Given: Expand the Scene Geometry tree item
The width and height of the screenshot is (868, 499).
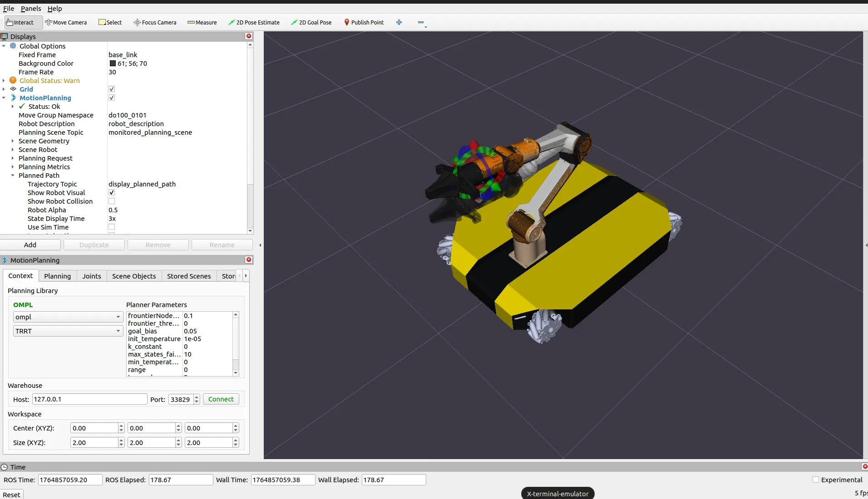Looking at the screenshot, I should [x=13, y=141].
